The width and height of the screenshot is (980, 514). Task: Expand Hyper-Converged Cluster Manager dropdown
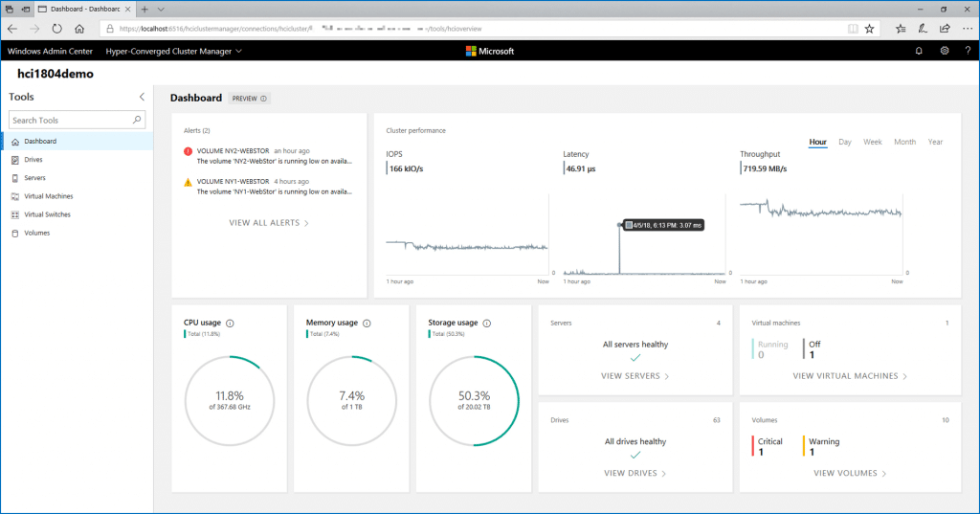[174, 52]
